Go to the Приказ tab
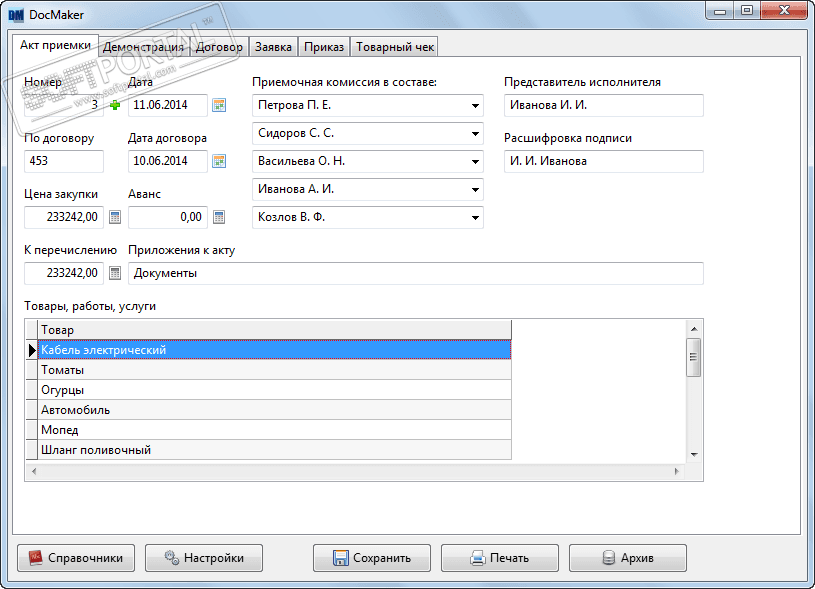This screenshot has width=815, height=589. click(324, 47)
